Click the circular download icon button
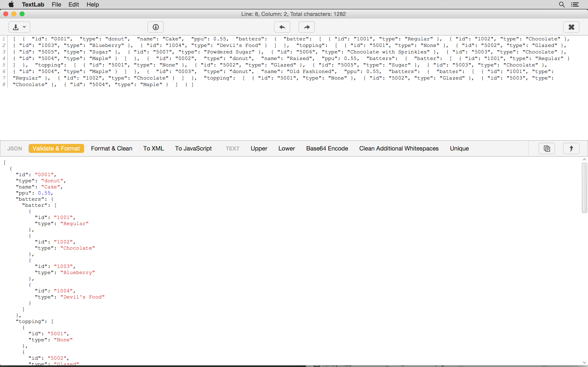The image size is (588, 367). click(x=156, y=27)
